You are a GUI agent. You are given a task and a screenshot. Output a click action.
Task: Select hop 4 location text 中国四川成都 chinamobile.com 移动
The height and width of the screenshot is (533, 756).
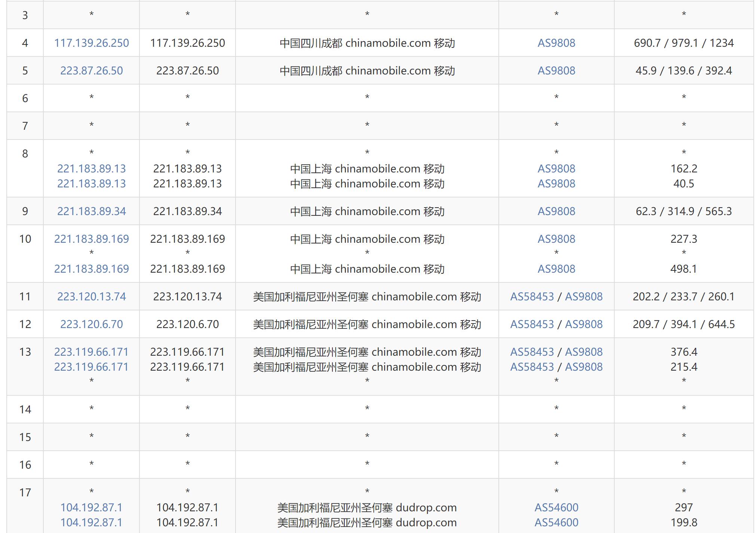coord(367,43)
